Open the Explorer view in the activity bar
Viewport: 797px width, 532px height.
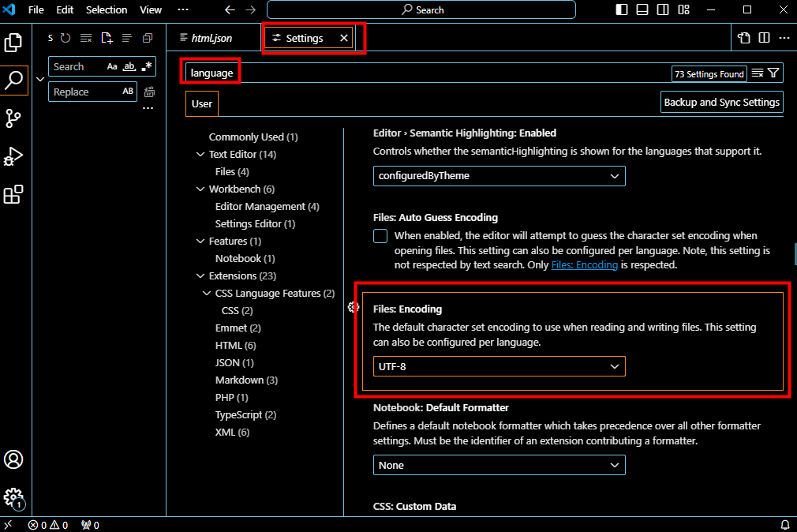(13, 43)
